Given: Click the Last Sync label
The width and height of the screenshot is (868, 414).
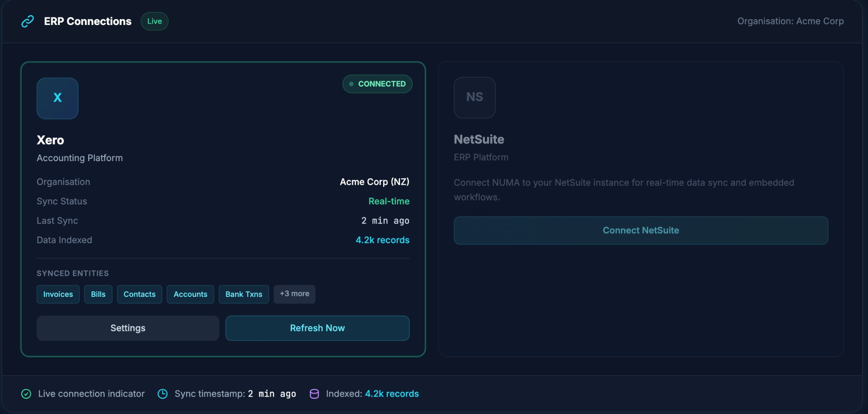Looking at the screenshot, I should 58,221.
